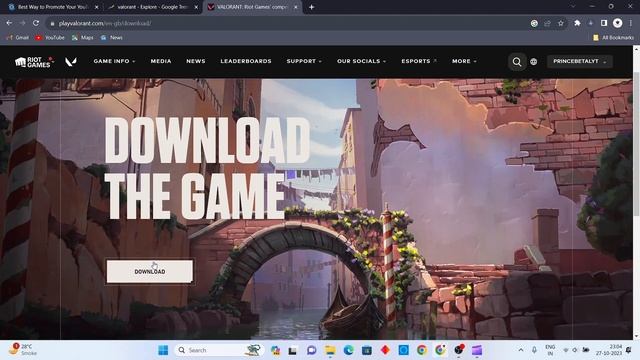Open the language globe icon

click(533, 62)
